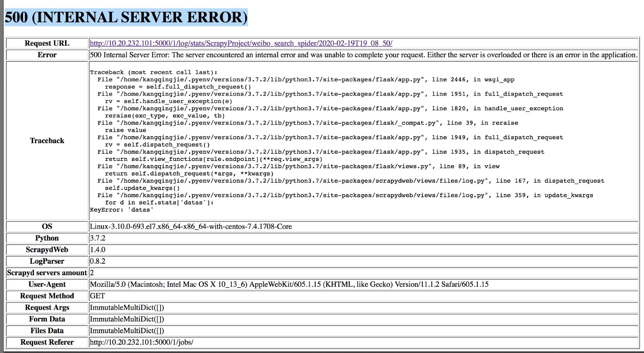Image resolution: width=644 pixels, height=353 pixels.
Task: Click the 'line 1949, in full_dispatch_request' line
Action: 330,138
